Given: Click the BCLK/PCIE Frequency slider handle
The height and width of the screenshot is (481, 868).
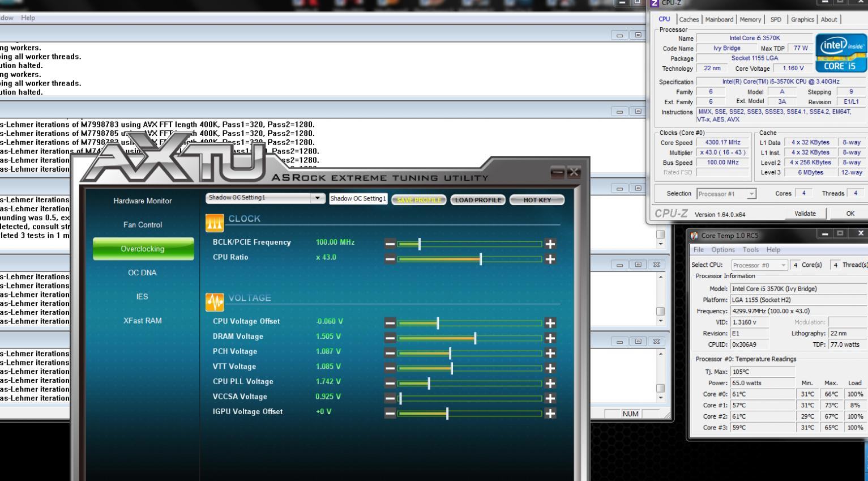Looking at the screenshot, I should click(419, 244).
